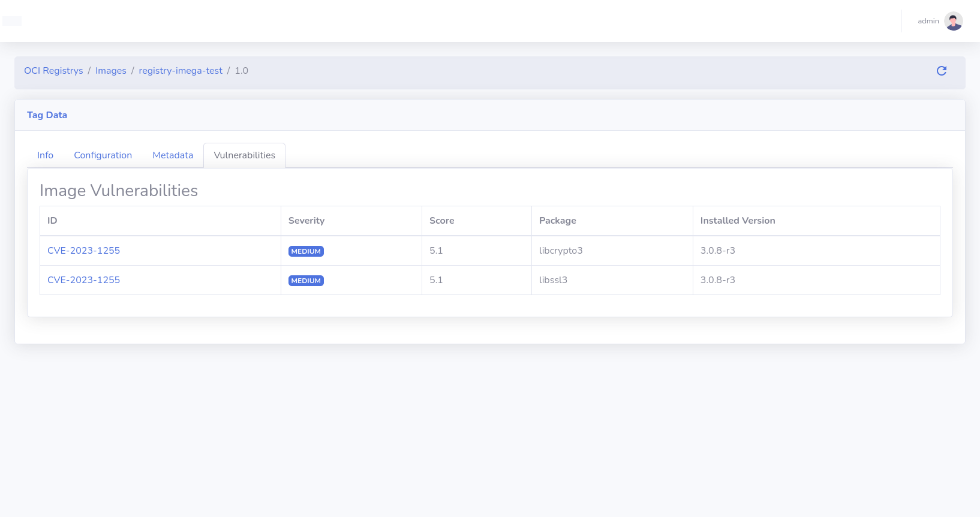The image size is (980, 517).
Task: Open the registry-imega-test breadcrumb link
Action: pos(181,71)
